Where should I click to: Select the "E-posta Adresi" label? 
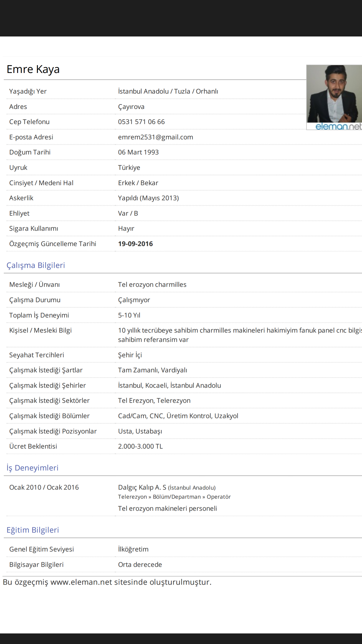click(x=31, y=137)
